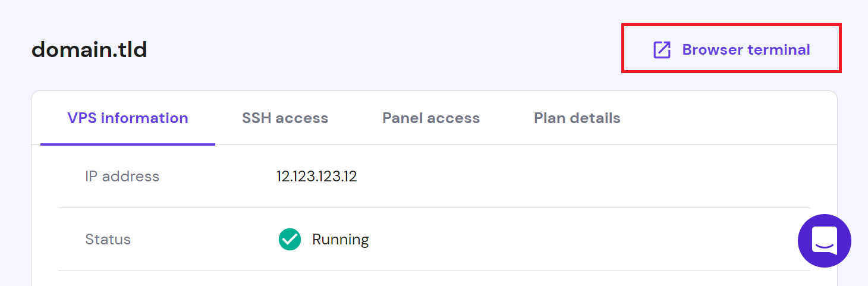Click the domain.tld server heading
This screenshot has height=286, width=868.
point(89,50)
